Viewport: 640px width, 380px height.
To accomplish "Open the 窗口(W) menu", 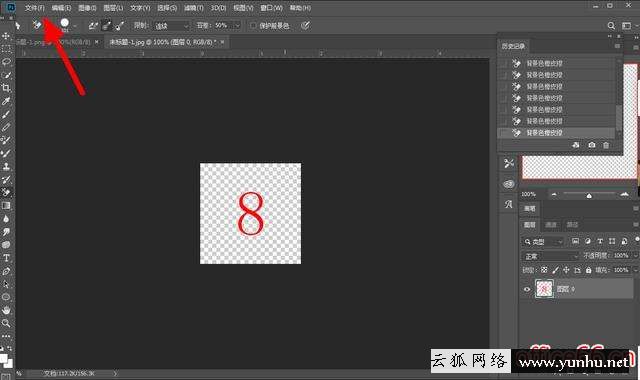I will click(x=271, y=8).
